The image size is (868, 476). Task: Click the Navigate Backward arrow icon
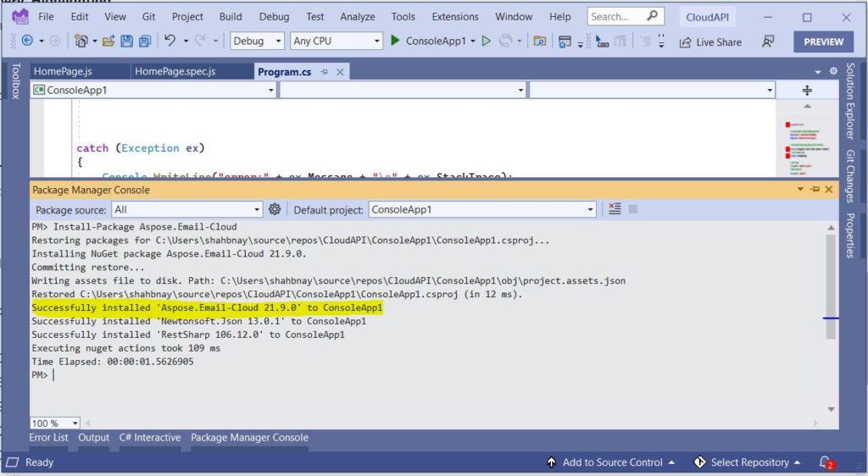point(27,41)
